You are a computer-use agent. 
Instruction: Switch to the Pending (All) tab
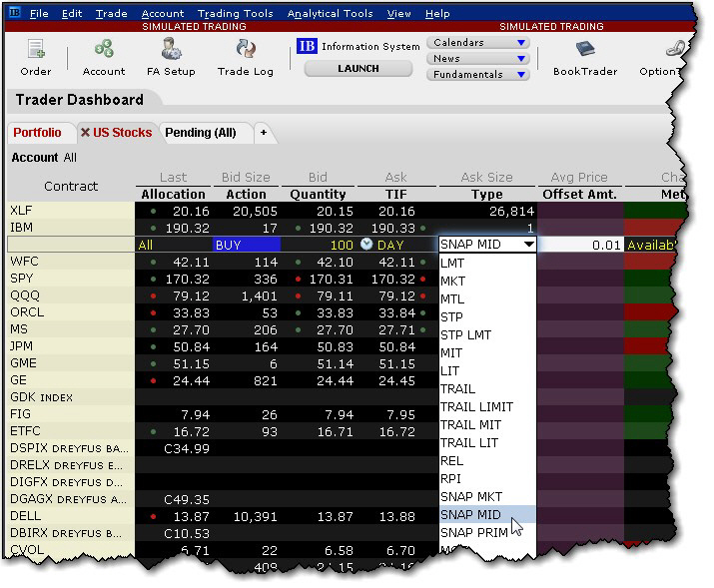201,133
